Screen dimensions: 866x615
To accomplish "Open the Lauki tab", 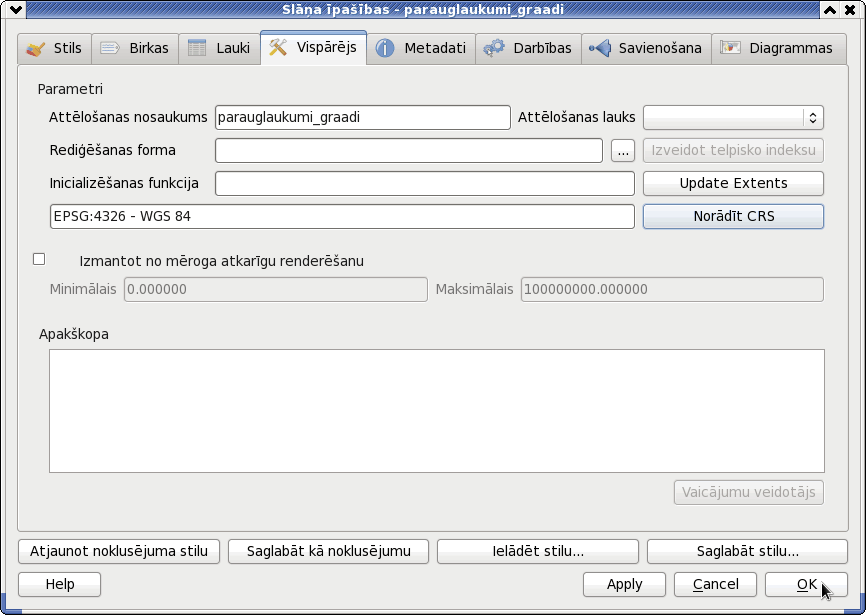I will coord(219,49).
